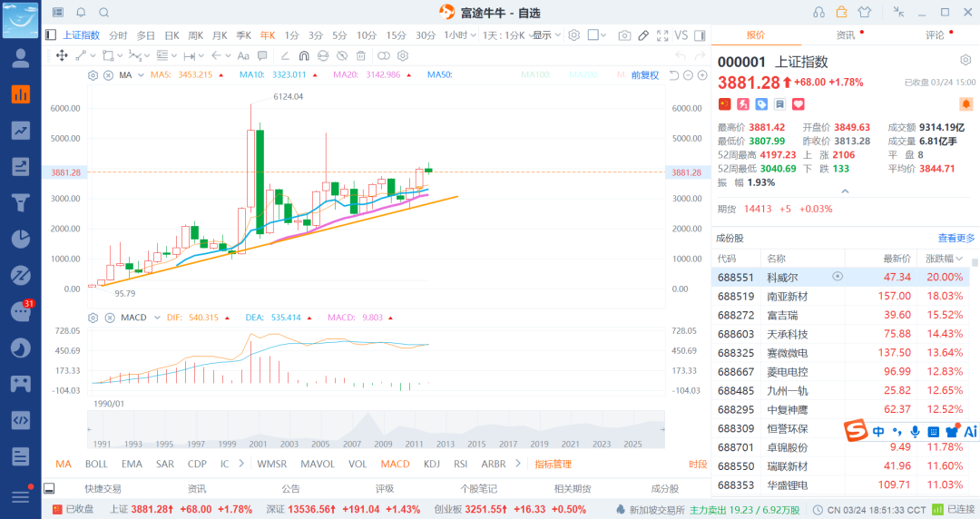This screenshot has width=980, height=519.
Task: Click the constituents list scrollbar
Action: (x=975, y=262)
